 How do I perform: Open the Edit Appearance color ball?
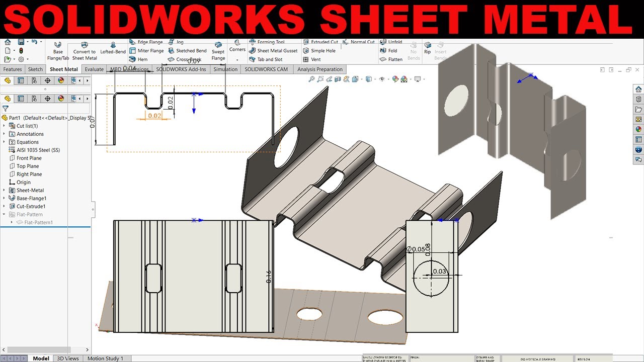(395, 79)
